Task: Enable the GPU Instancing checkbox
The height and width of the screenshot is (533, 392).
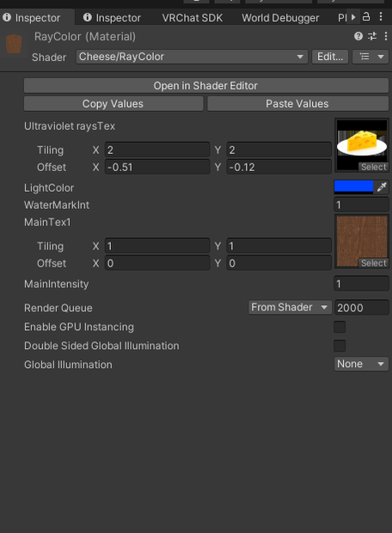Action: (340, 327)
